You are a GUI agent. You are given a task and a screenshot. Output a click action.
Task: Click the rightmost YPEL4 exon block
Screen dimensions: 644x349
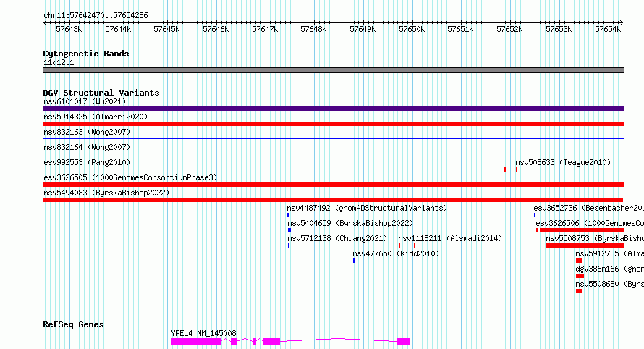tap(403, 342)
